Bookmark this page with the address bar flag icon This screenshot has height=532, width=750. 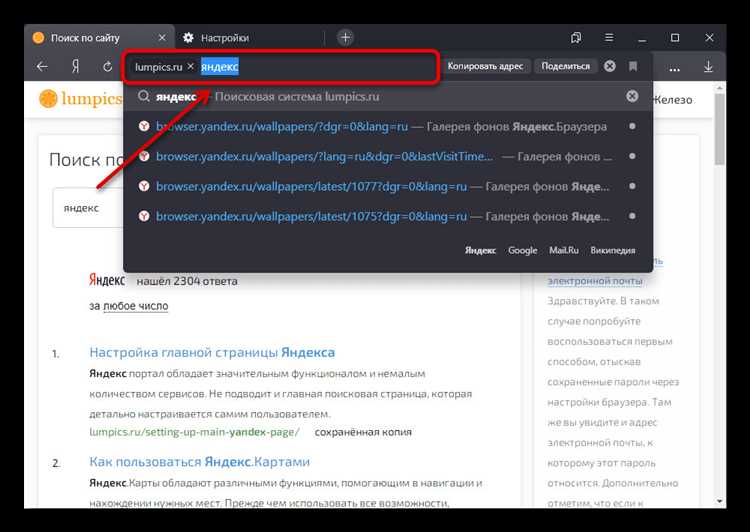[x=633, y=66]
